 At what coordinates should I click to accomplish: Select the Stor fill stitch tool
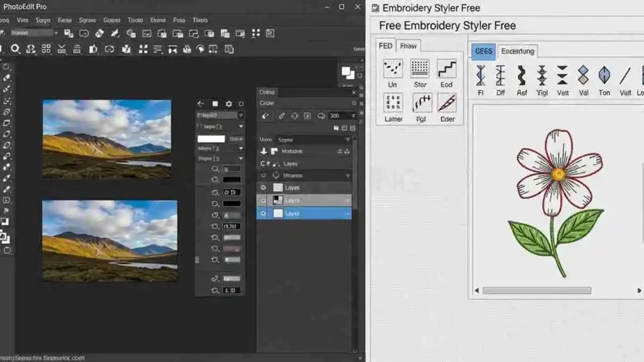[x=419, y=70]
